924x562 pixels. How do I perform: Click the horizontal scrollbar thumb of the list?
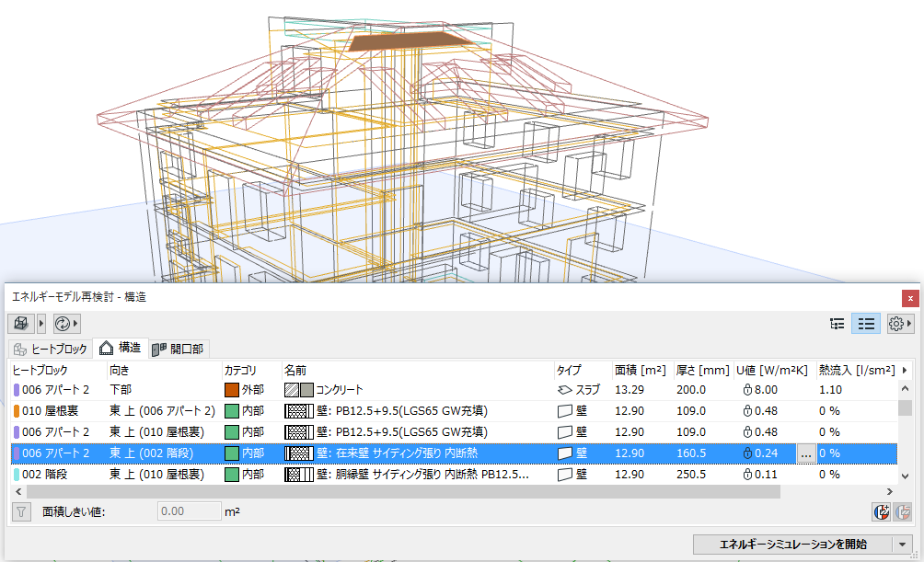[x=404, y=491]
